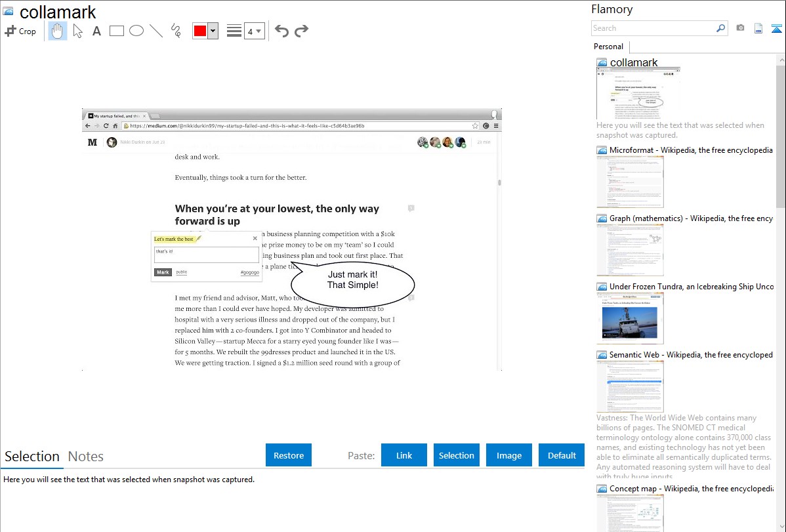Viewport: 786px width, 532px height.
Task: Select the Crop tool
Action: click(x=20, y=31)
